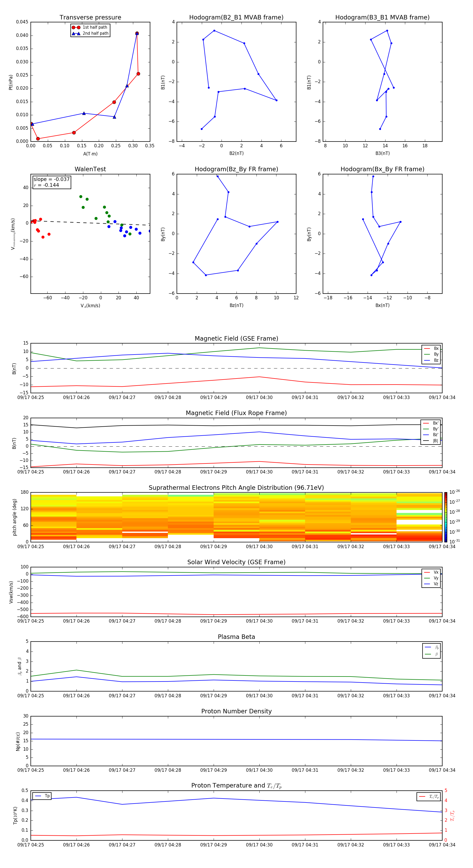473x868 pixels.
Task: Select the "1st half path" legend entry
Action: [x=90, y=27]
